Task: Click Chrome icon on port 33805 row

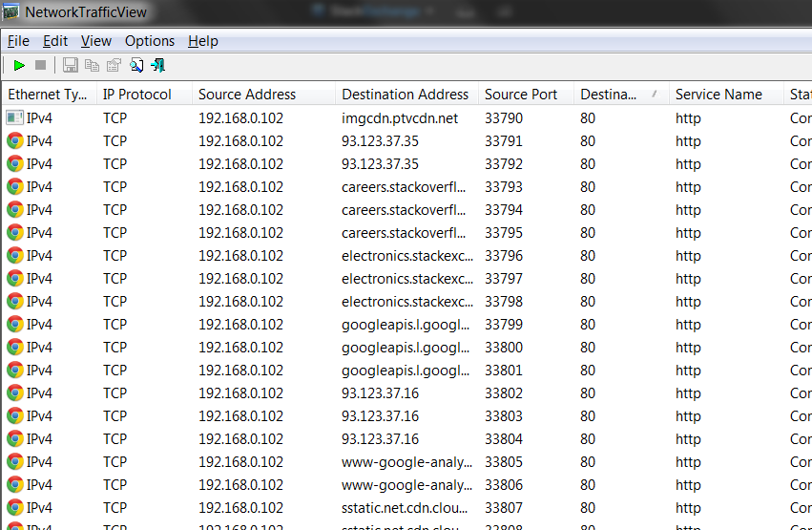Action: 14,461
